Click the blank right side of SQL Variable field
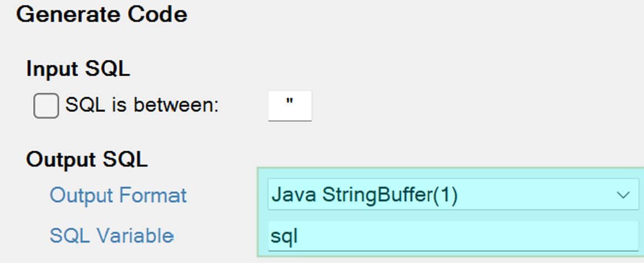This screenshot has height=263, width=644. 555,236
